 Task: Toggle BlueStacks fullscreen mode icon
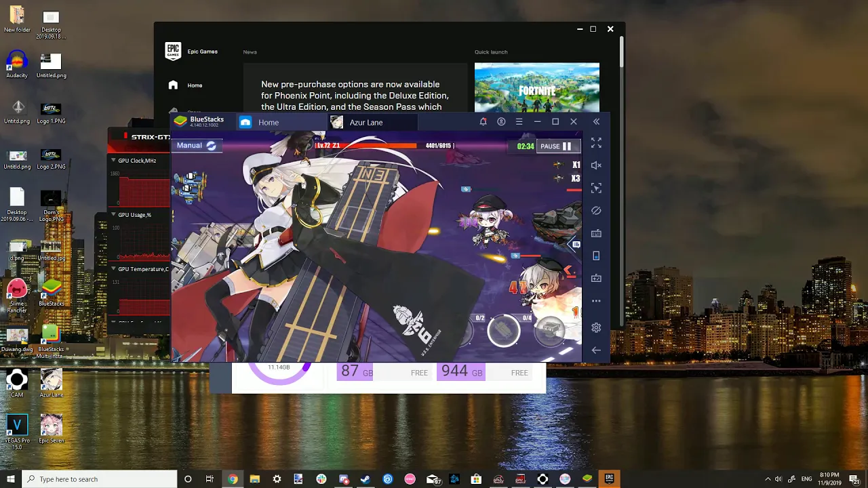[596, 143]
